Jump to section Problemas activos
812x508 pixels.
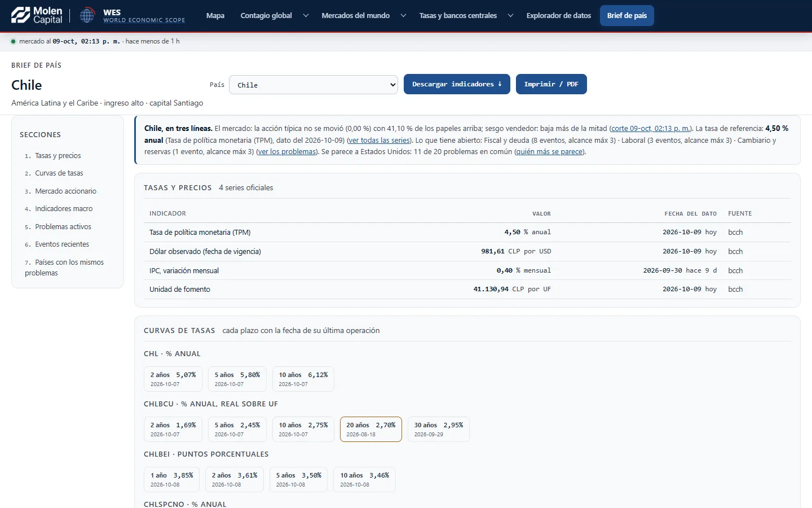(x=63, y=227)
